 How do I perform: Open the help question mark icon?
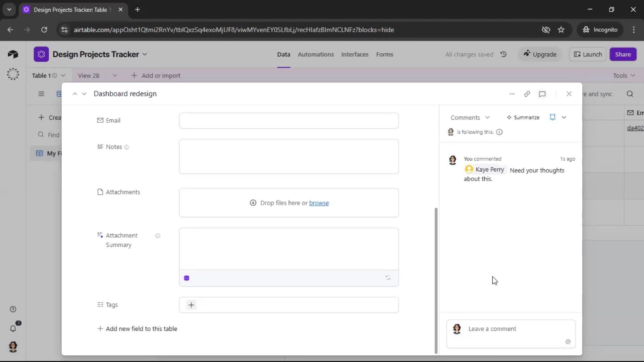click(x=13, y=309)
